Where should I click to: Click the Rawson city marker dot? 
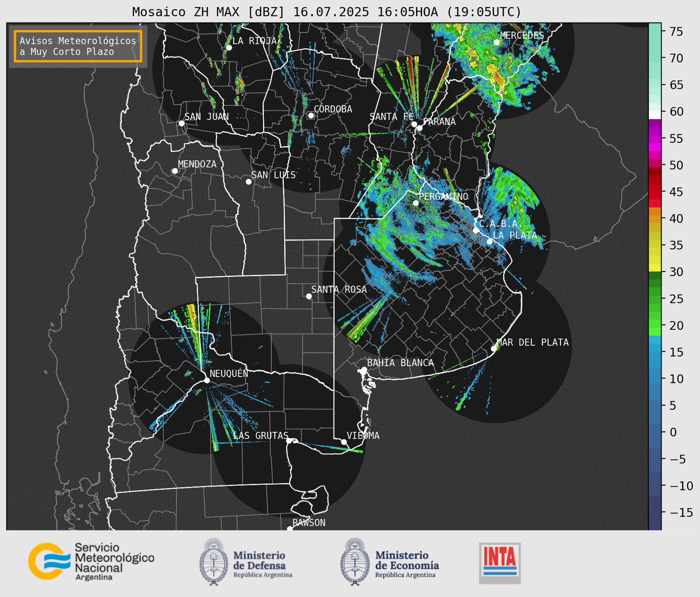click(290, 529)
